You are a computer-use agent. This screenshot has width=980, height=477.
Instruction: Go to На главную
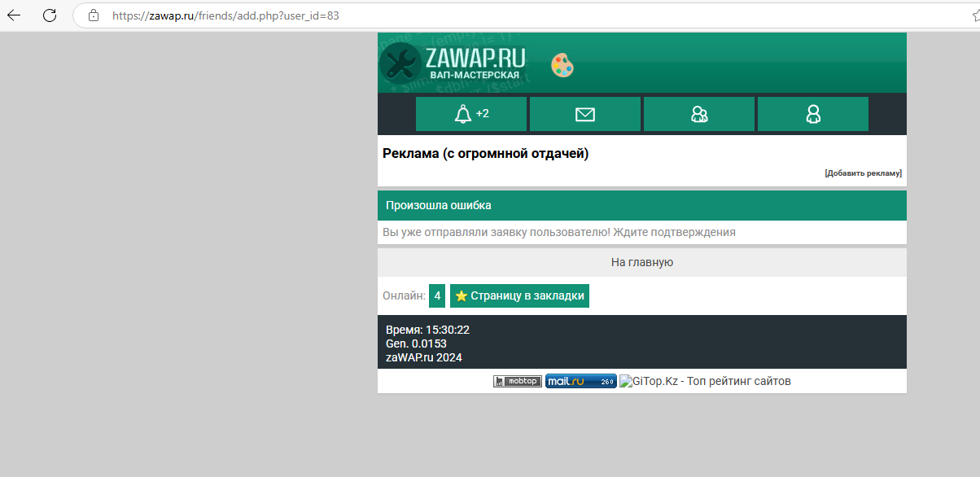click(641, 262)
